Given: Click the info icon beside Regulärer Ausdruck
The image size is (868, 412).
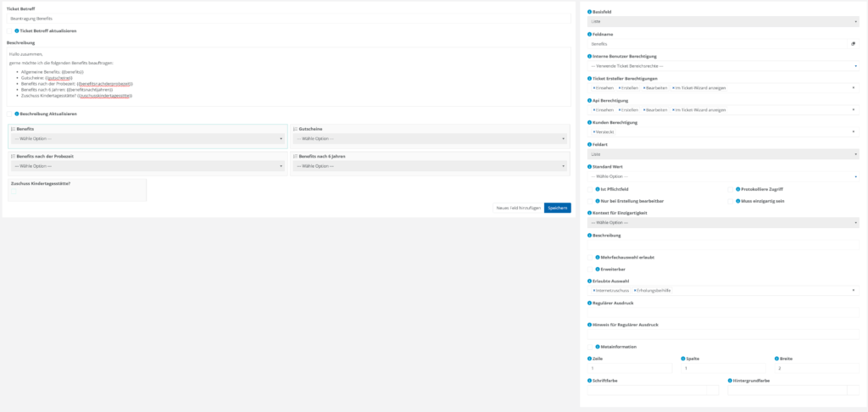Looking at the screenshot, I should pyautogui.click(x=590, y=303).
